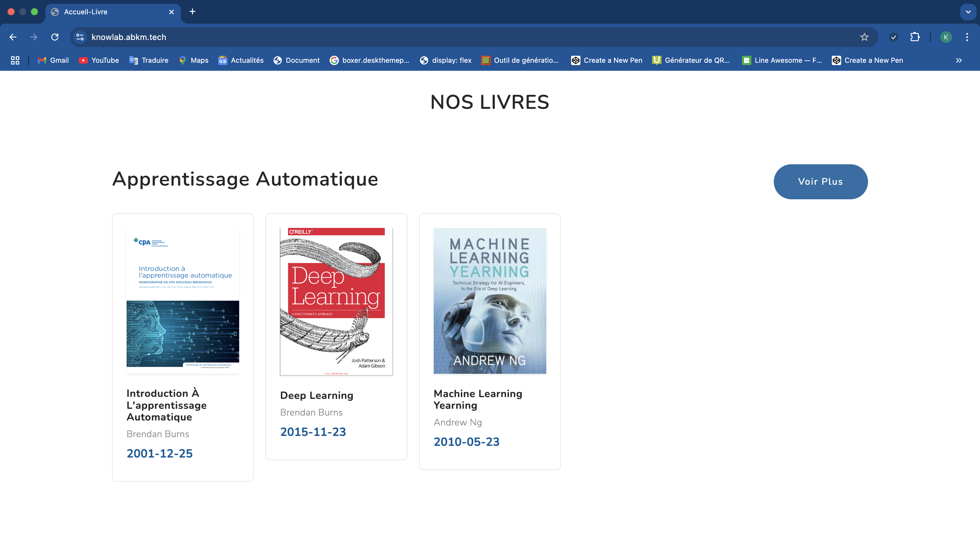
Task: Show more bookmarks chevron
Action: tap(959, 60)
